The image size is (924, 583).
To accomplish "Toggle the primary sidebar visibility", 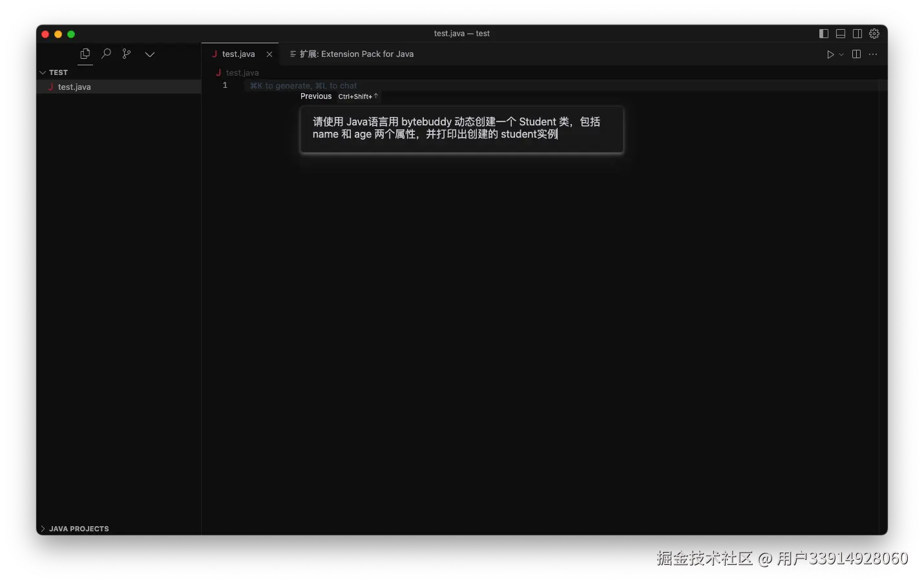I will [824, 34].
